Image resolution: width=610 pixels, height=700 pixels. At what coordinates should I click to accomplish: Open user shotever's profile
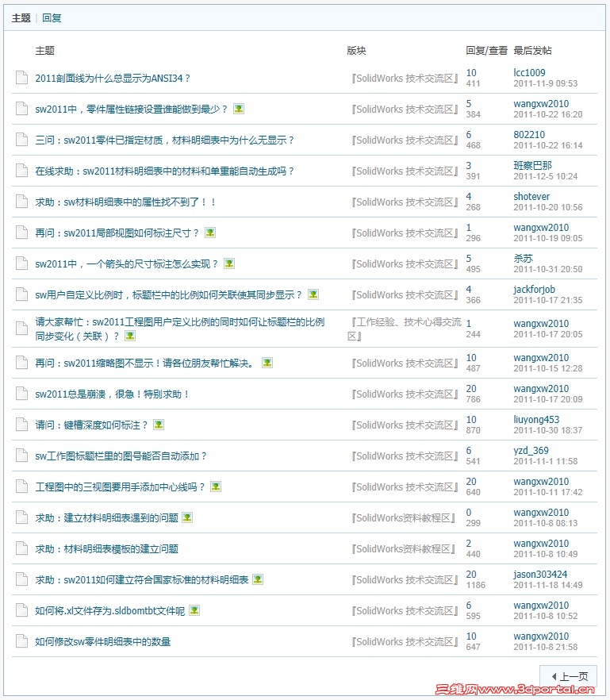pos(531,197)
